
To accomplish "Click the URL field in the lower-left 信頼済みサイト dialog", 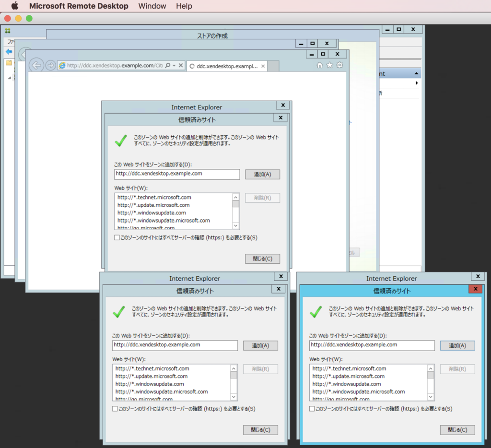I will [175, 345].
